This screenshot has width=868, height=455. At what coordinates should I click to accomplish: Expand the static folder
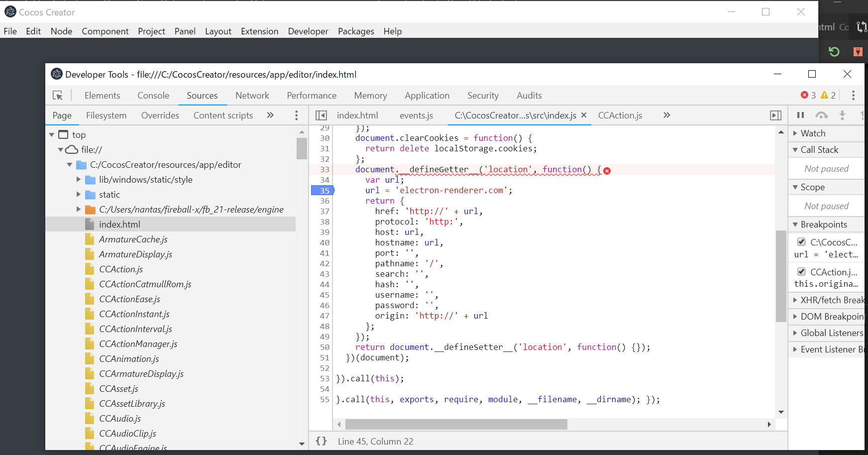tap(79, 195)
